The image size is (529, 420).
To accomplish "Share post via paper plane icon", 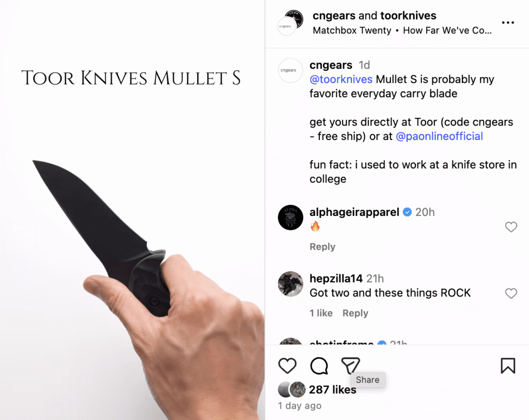I will [x=351, y=365].
